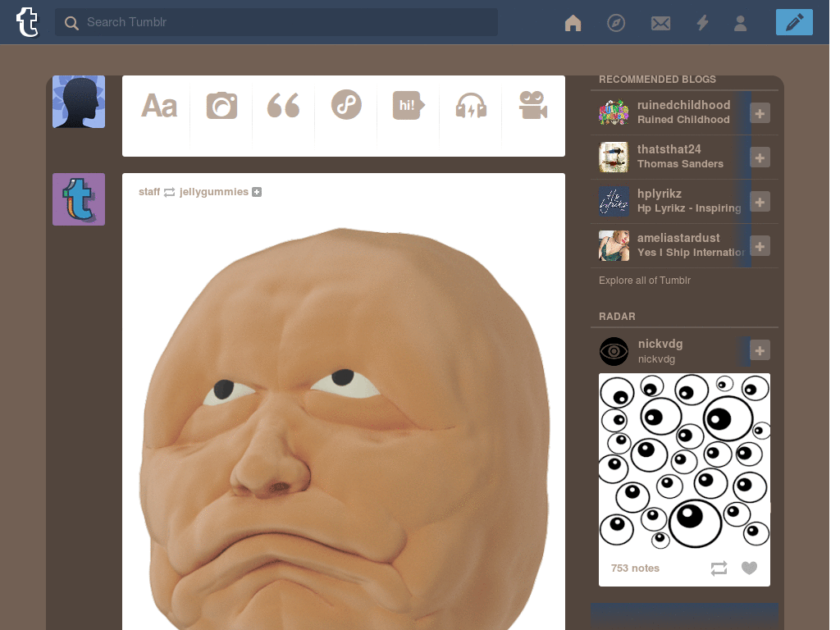
Task: Open the Explore compass icon
Action: (x=616, y=23)
